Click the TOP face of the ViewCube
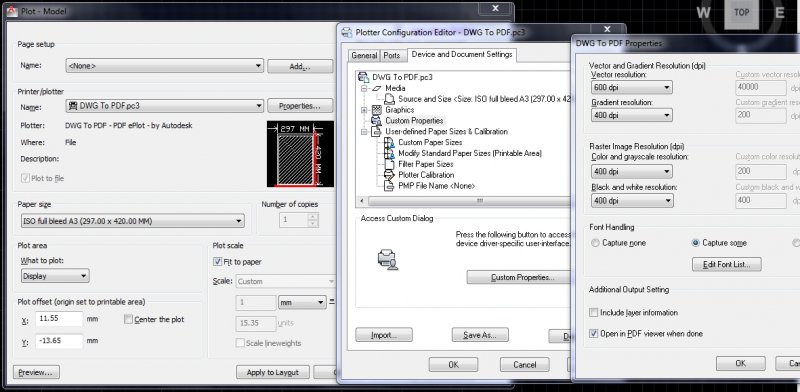Viewport: 800px width, 392px height. tap(742, 13)
